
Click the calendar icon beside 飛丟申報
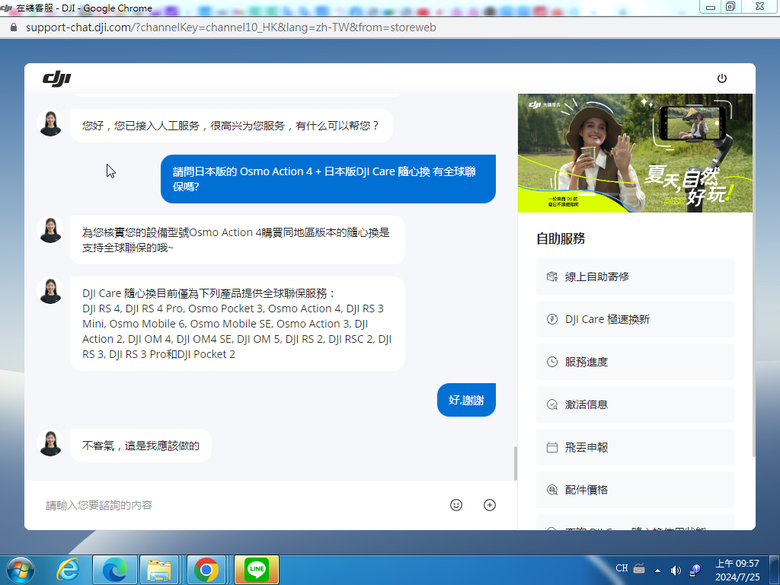(552, 447)
